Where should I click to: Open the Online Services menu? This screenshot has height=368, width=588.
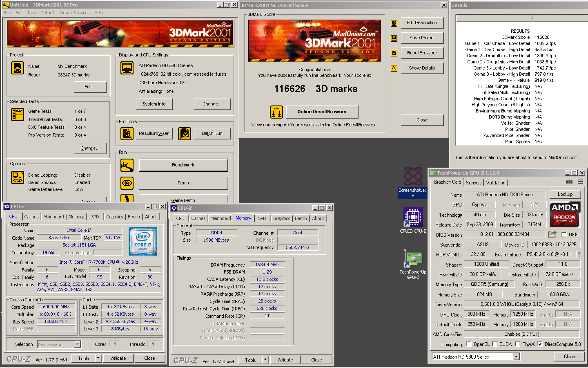click(74, 13)
